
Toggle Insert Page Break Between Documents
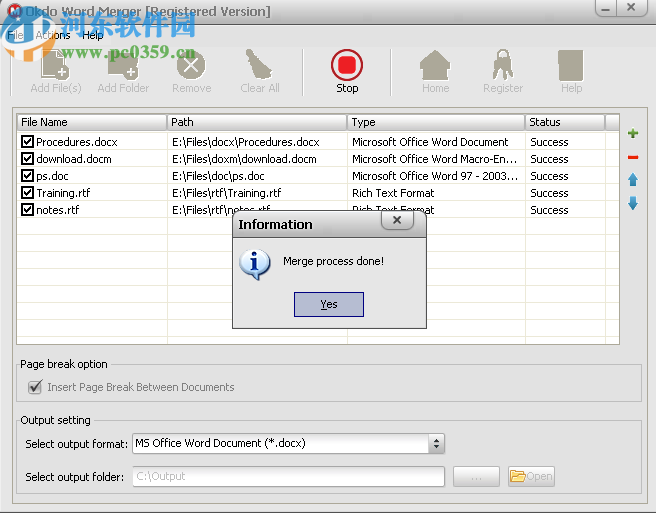[35, 387]
